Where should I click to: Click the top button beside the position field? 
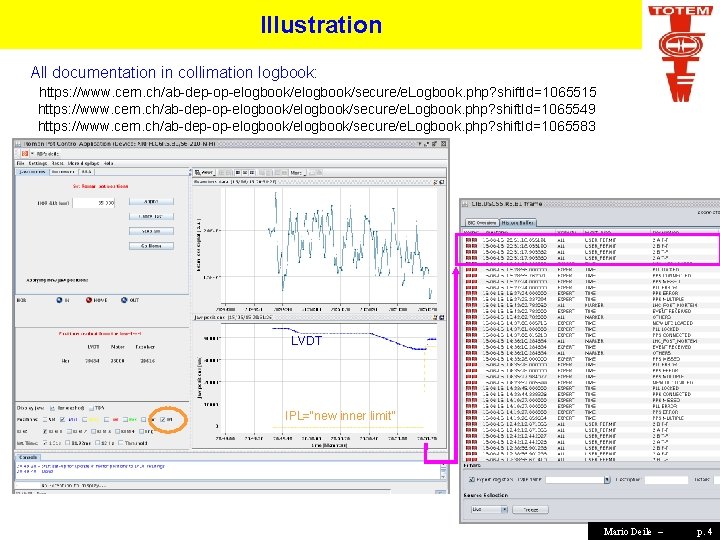pos(151,202)
